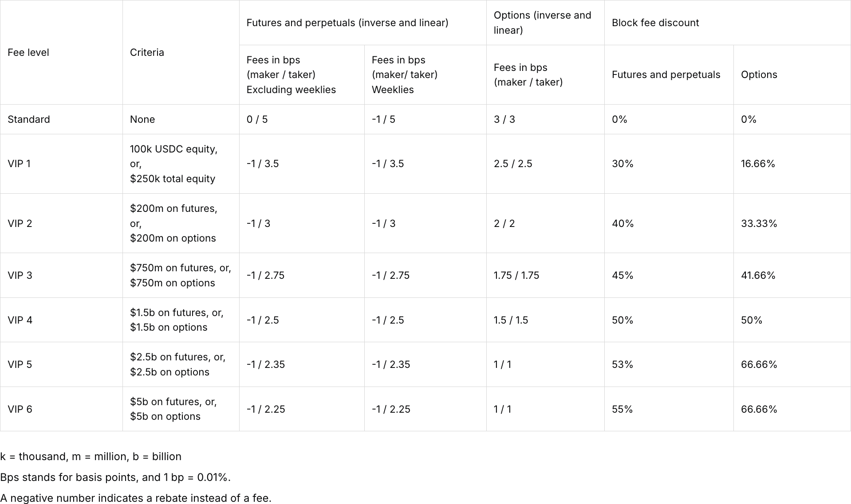Click the "1.75 / 1.75" options fee cell
The height and width of the screenshot is (504, 851).
pos(516,275)
